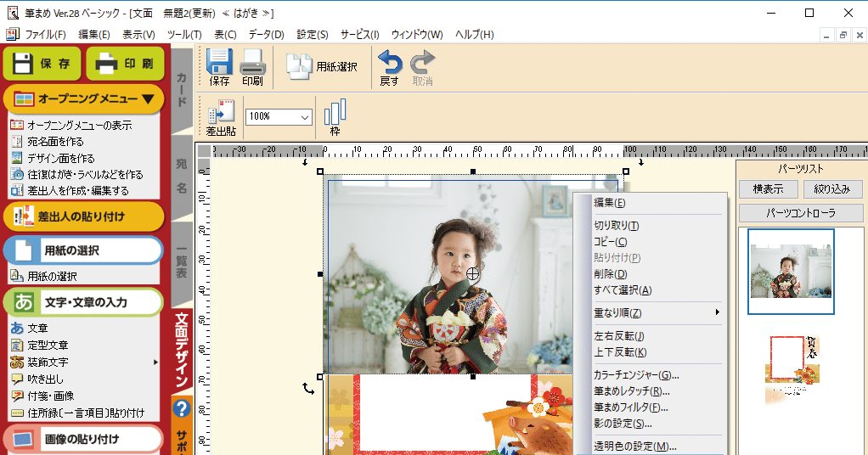Click the large green 印刷 button in sidebar
Viewport: 868px width, 455px height.
pos(125,64)
